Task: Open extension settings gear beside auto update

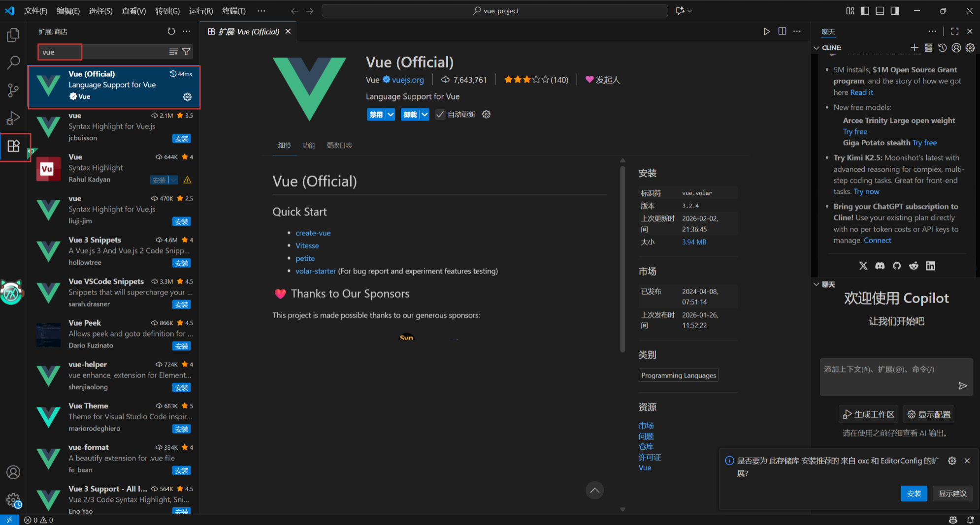Action: point(486,114)
